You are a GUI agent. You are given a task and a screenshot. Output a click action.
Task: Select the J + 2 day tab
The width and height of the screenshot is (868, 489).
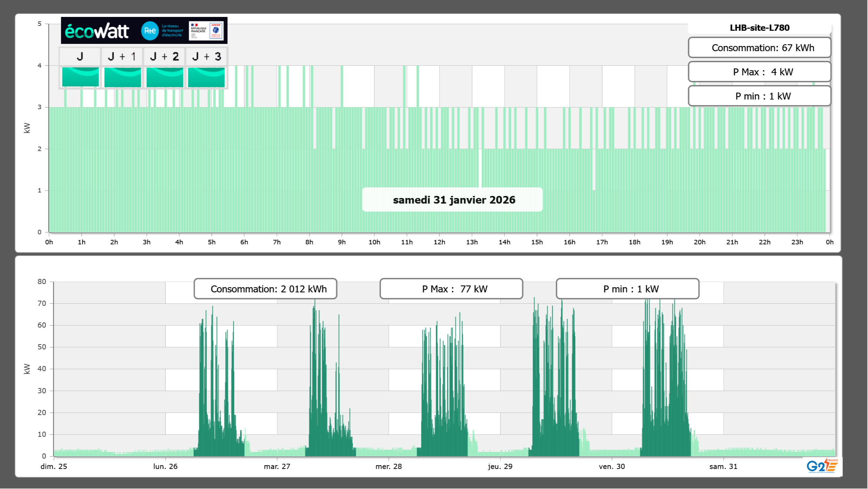pyautogui.click(x=165, y=56)
